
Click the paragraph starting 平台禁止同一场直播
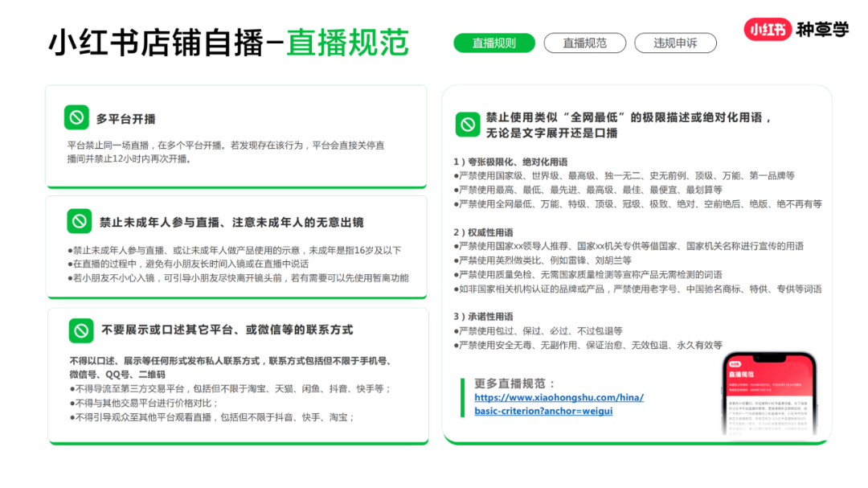point(226,152)
